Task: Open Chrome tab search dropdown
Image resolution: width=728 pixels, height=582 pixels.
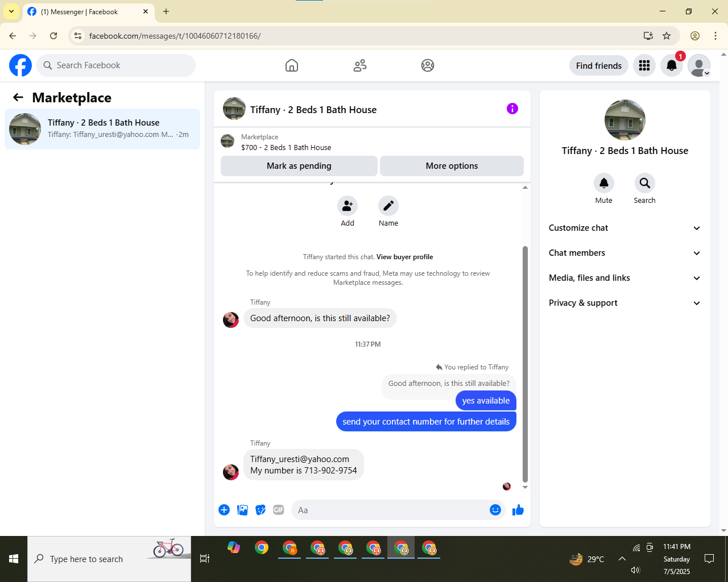Action: pyautogui.click(x=11, y=11)
